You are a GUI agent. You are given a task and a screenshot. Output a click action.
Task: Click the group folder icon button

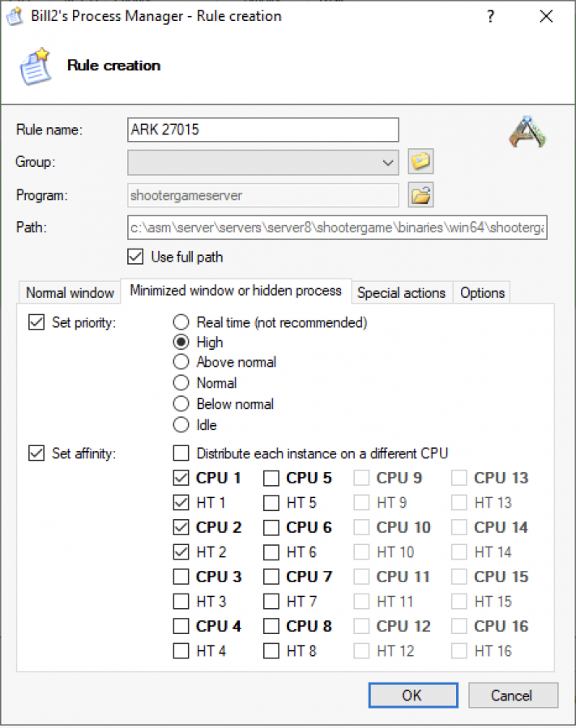pos(420,162)
